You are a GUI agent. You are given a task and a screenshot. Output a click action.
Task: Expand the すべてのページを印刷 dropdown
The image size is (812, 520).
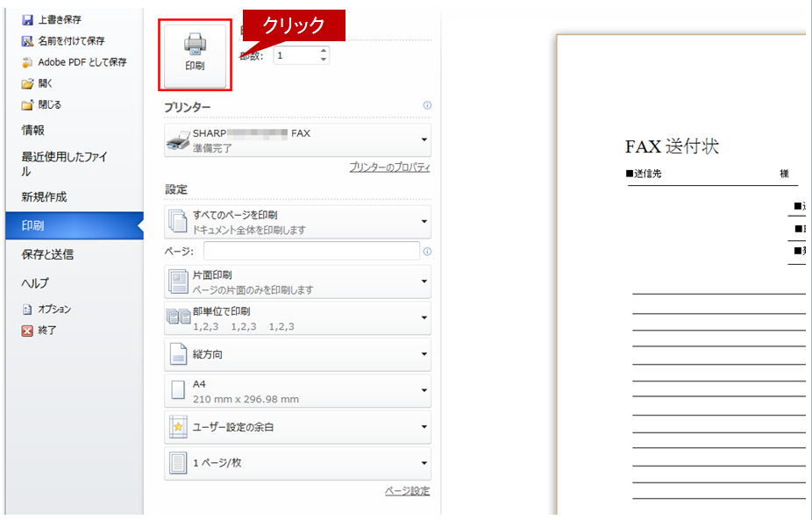coord(424,222)
